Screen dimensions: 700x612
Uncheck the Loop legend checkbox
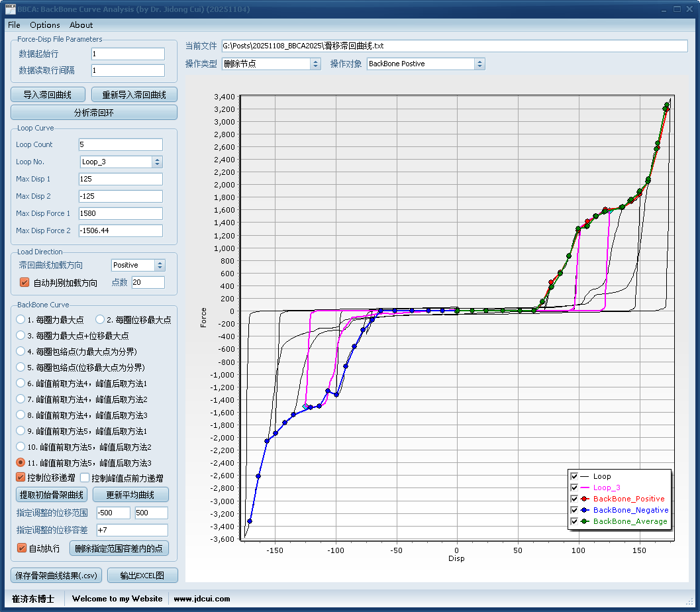574,476
